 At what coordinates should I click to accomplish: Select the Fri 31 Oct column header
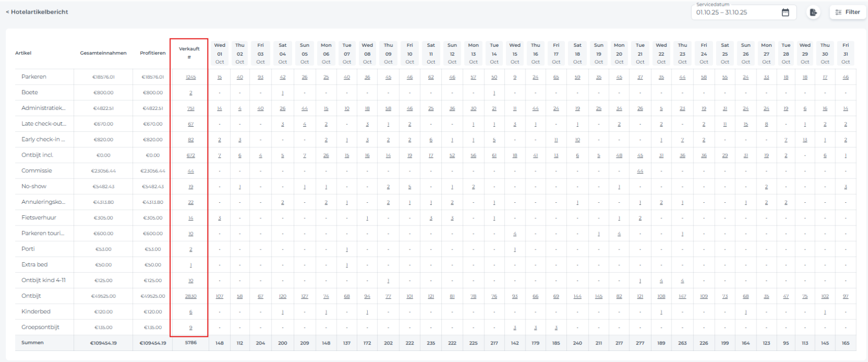(x=845, y=54)
